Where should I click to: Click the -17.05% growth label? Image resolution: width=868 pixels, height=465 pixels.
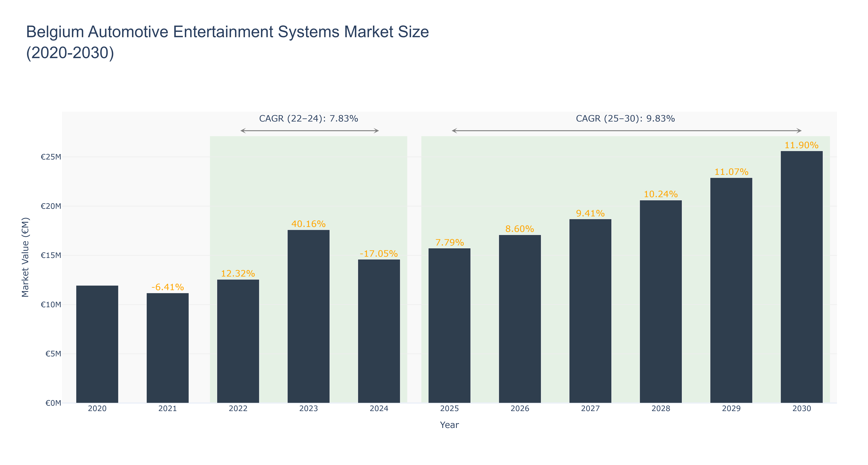click(379, 253)
